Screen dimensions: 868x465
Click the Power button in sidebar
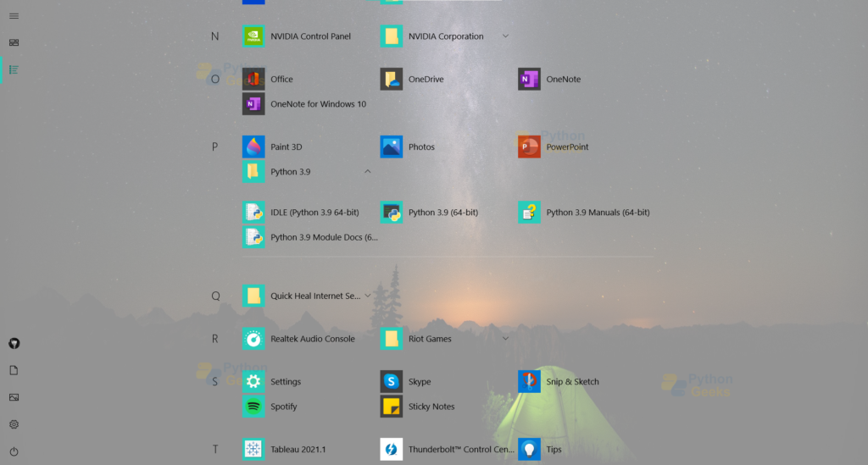(14, 451)
